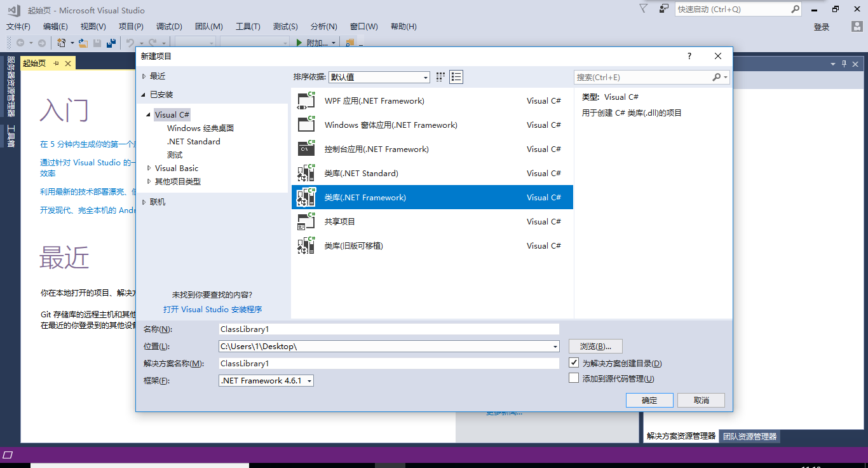Switch to the 解决方案资源管理器 tab

point(681,436)
